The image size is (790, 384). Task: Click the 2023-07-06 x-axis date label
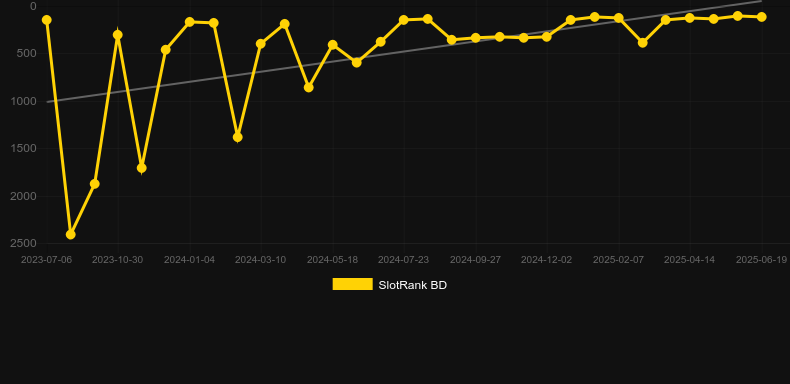coord(46,260)
